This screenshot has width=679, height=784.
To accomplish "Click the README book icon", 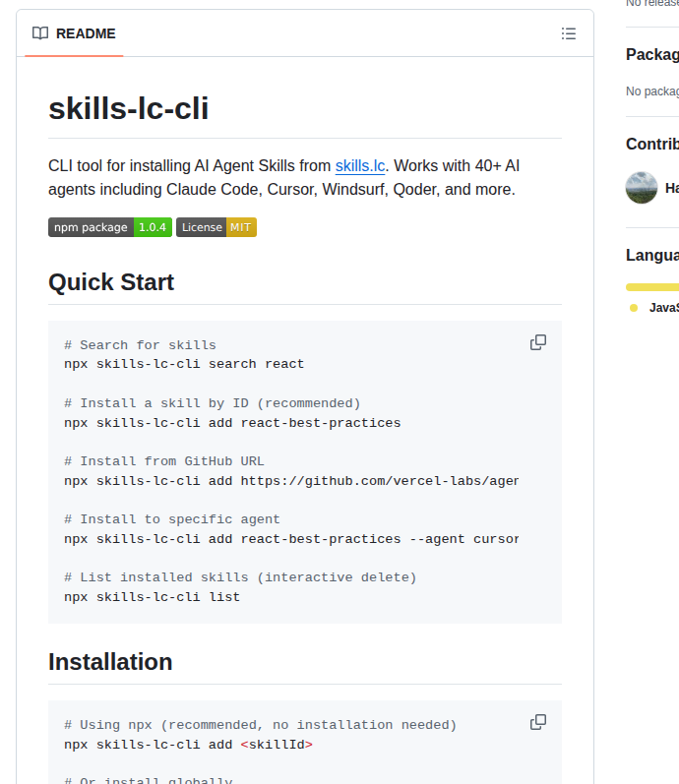I will click(x=40, y=33).
